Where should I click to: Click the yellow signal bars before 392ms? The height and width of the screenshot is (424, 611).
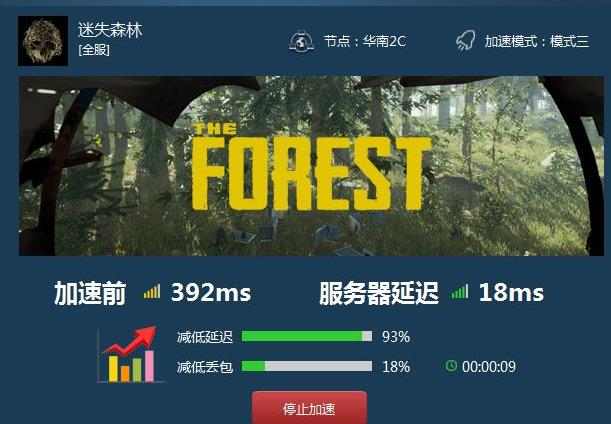tap(152, 292)
